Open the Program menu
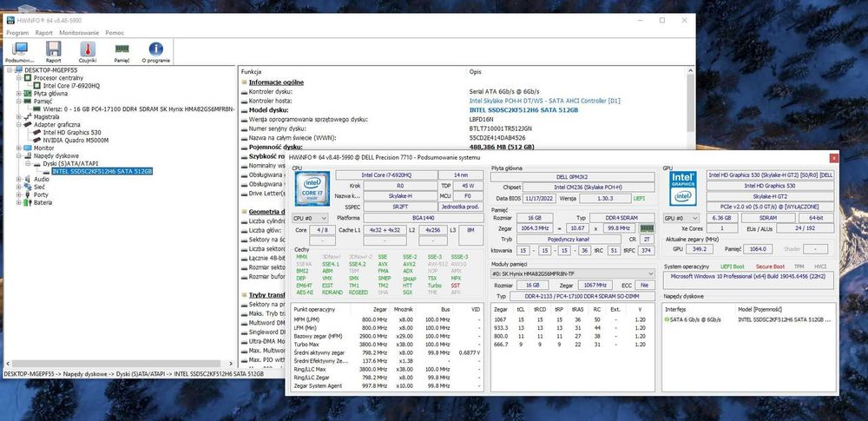 click(x=17, y=33)
